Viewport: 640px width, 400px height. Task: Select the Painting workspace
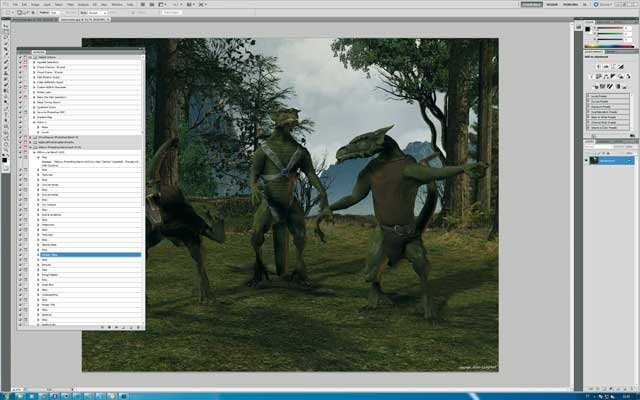[x=570, y=4]
